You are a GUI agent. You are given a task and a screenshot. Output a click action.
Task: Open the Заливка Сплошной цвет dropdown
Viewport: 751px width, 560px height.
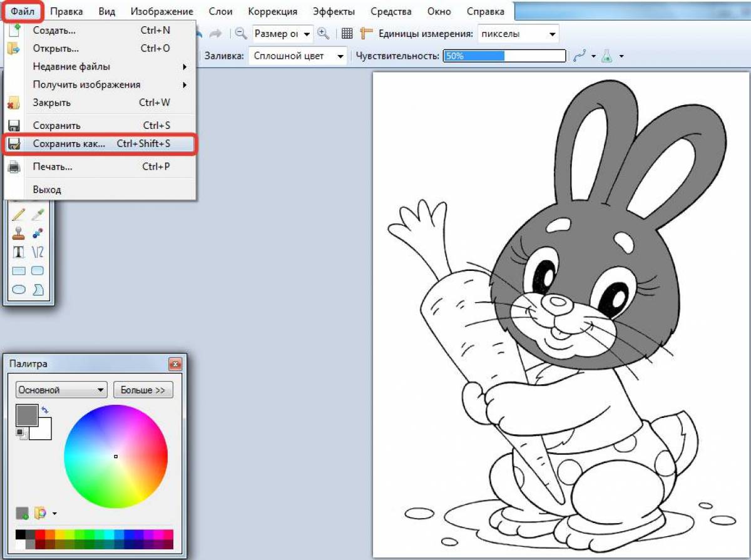coord(297,56)
